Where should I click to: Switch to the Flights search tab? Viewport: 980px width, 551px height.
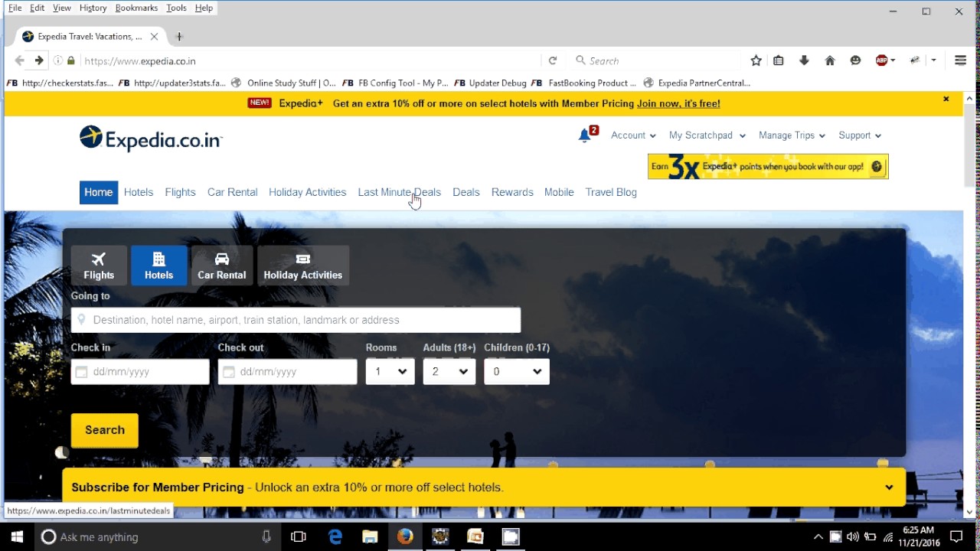click(99, 266)
